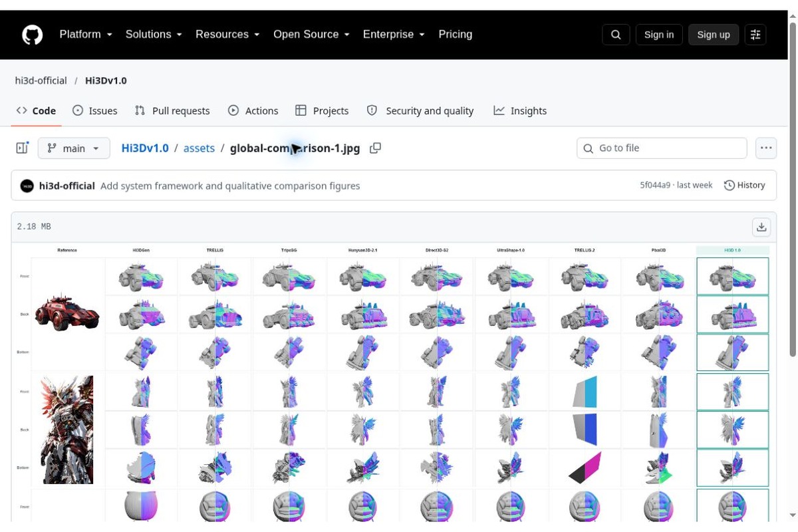This screenshot has width=798, height=532.
Task: Expand the Solutions menu
Action: pos(154,35)
